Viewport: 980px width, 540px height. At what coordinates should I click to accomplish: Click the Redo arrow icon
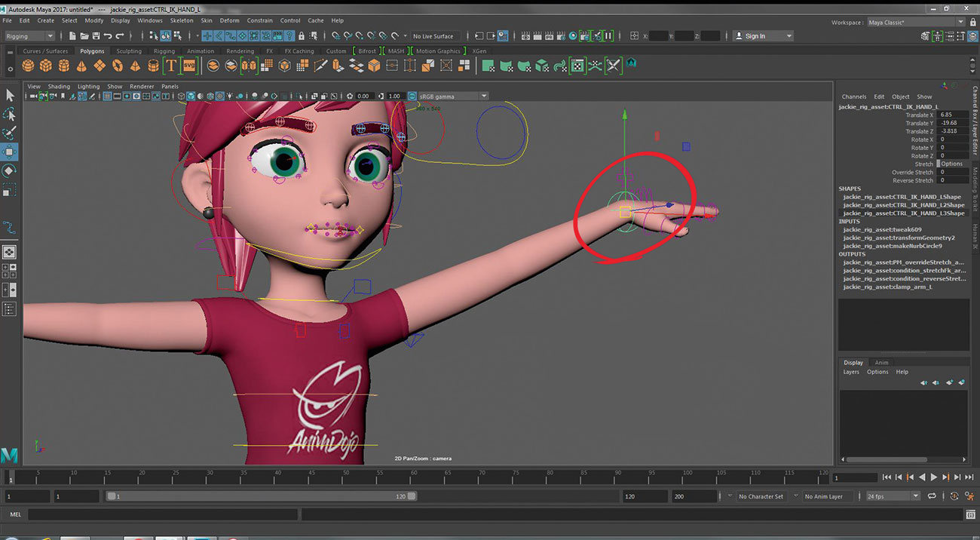click(120, 36)
